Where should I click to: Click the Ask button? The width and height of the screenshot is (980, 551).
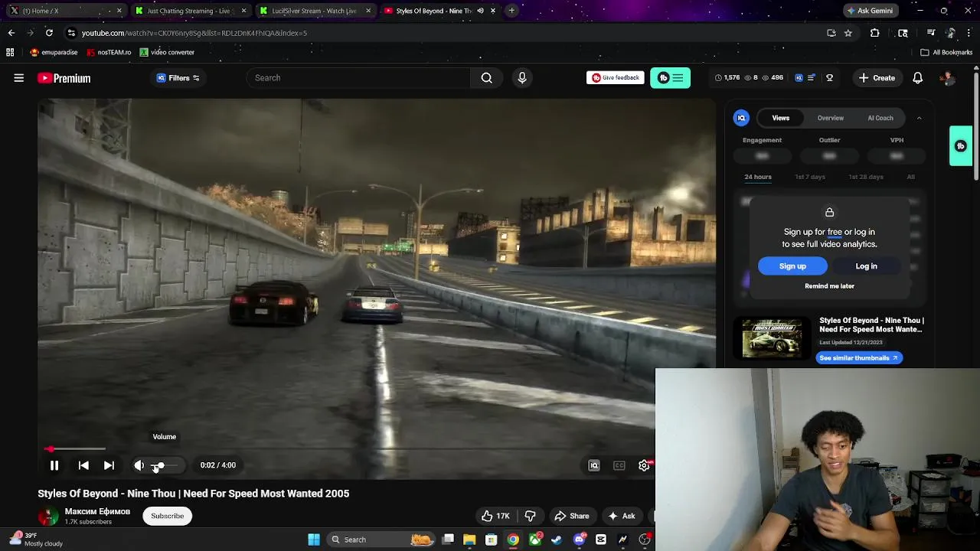point(622,516)
